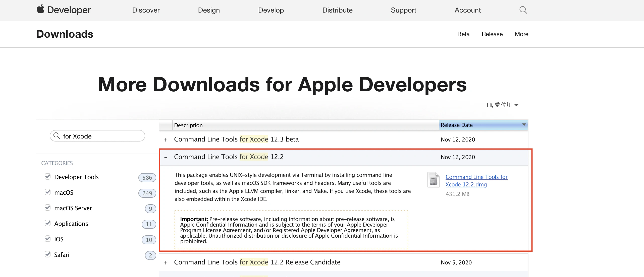Open the account name dropdown arrow
The width and height of the screenshot is (644, 277).
[x=516, y=105]
